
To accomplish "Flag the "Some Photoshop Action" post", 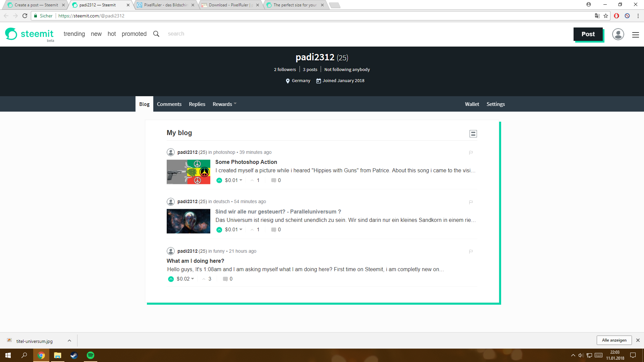I will coord(471,153).
